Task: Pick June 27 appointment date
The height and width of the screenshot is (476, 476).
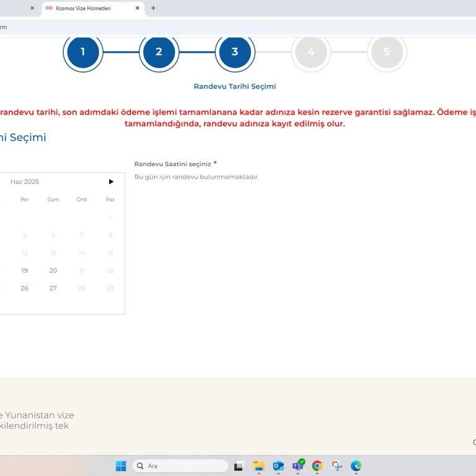Action: point(53,288)
